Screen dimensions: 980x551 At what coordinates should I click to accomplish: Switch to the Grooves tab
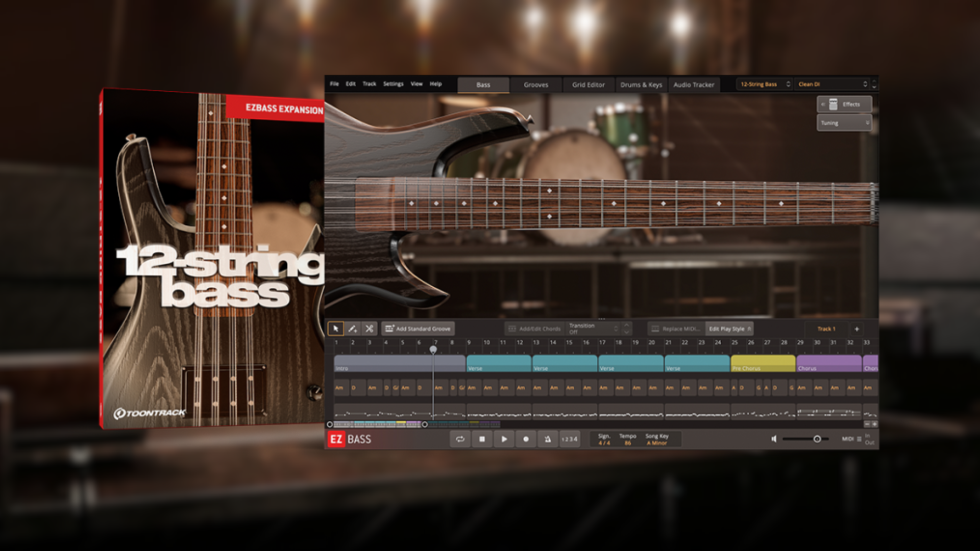(x=536, y=85)
